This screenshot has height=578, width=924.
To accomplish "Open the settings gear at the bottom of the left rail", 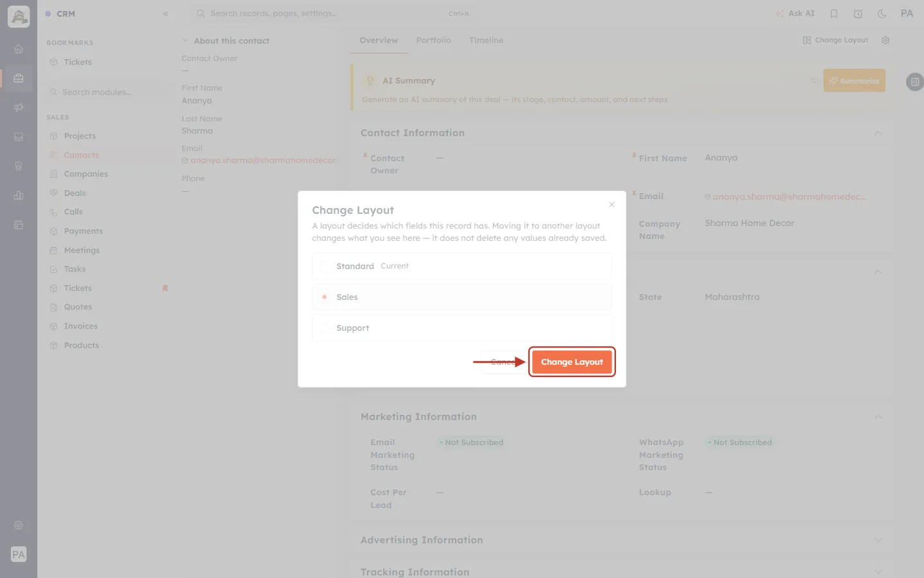I will [x=19, y=525].
